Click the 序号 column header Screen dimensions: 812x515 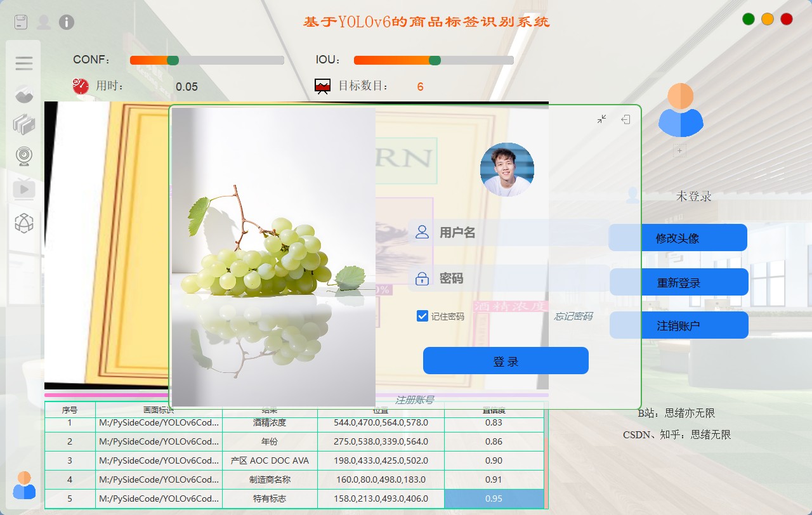[x=70, y=410]
